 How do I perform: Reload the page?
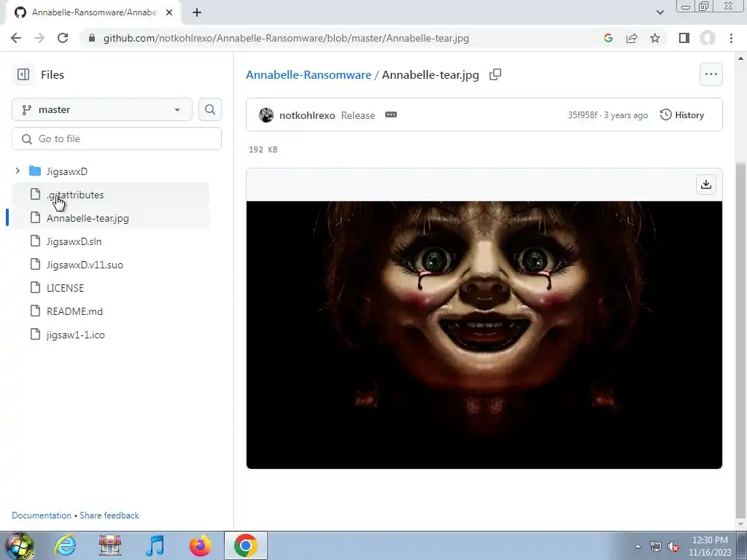click(x=63, y=38)
